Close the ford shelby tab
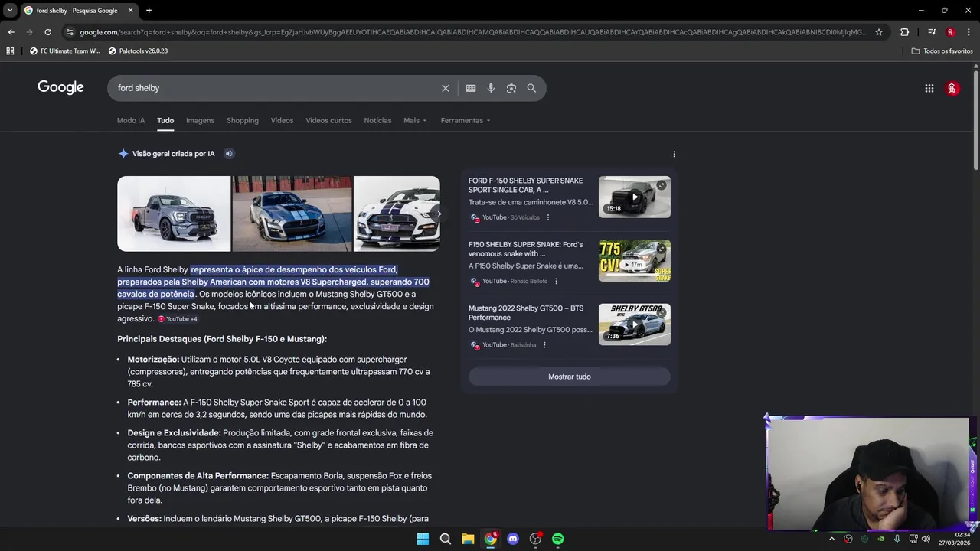 click(130, 11)
